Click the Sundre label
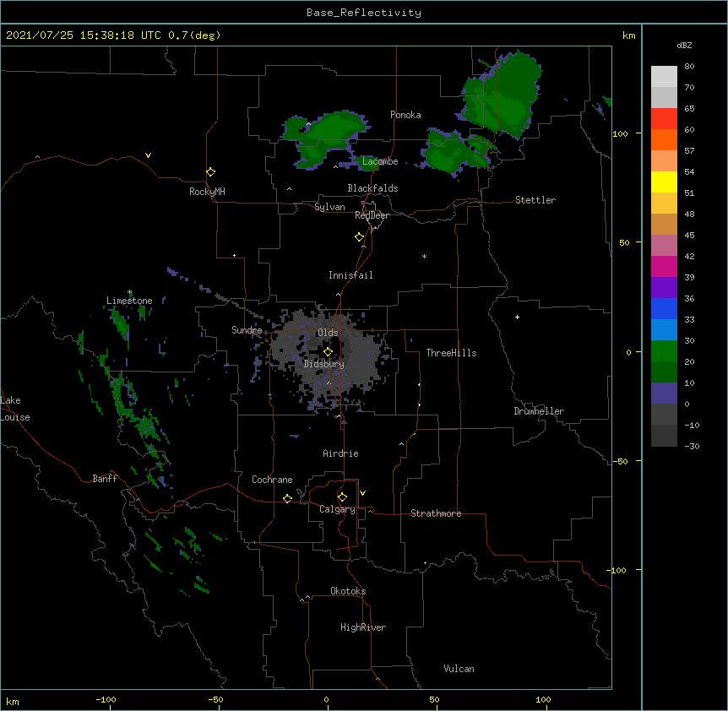 point(247,330)
